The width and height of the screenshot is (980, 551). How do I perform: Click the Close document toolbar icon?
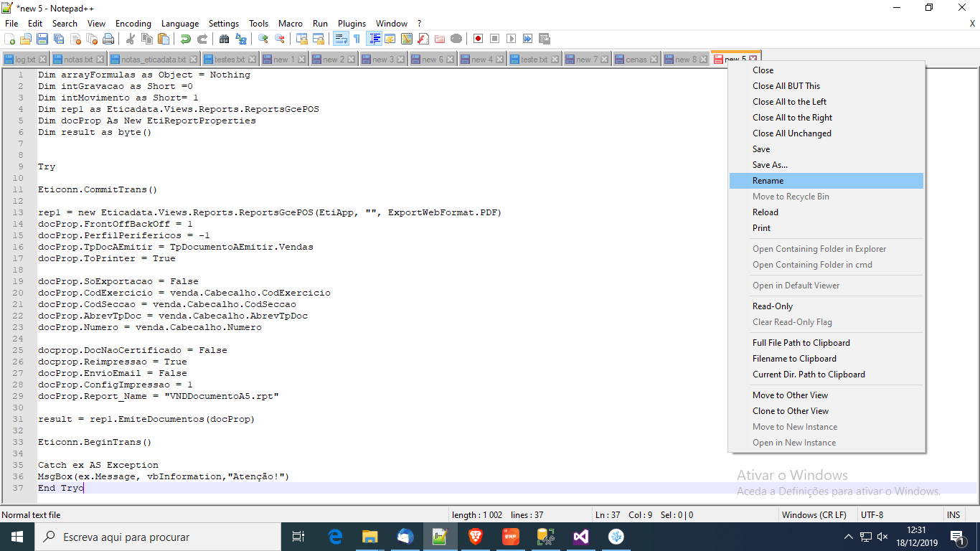coord(76,39)
